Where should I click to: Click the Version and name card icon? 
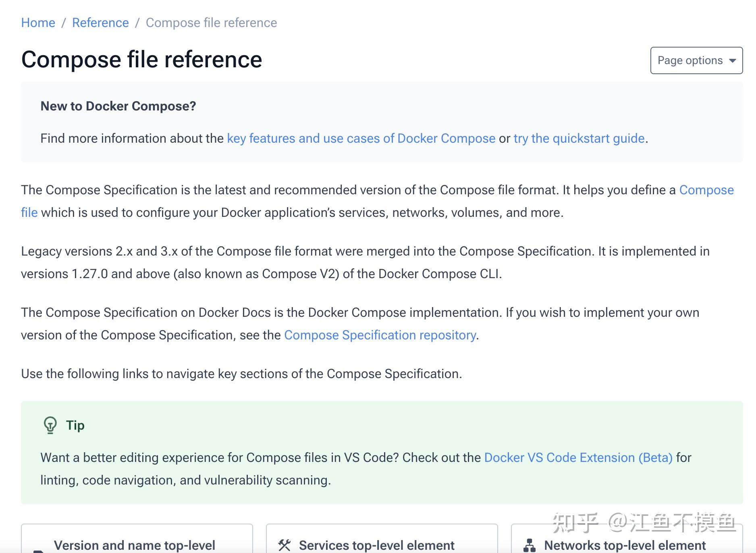pyautogui.click(x=39, y=551)
